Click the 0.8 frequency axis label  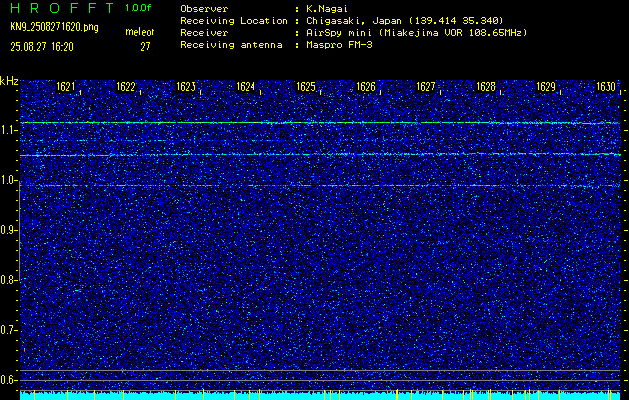[x=7, y=280]
